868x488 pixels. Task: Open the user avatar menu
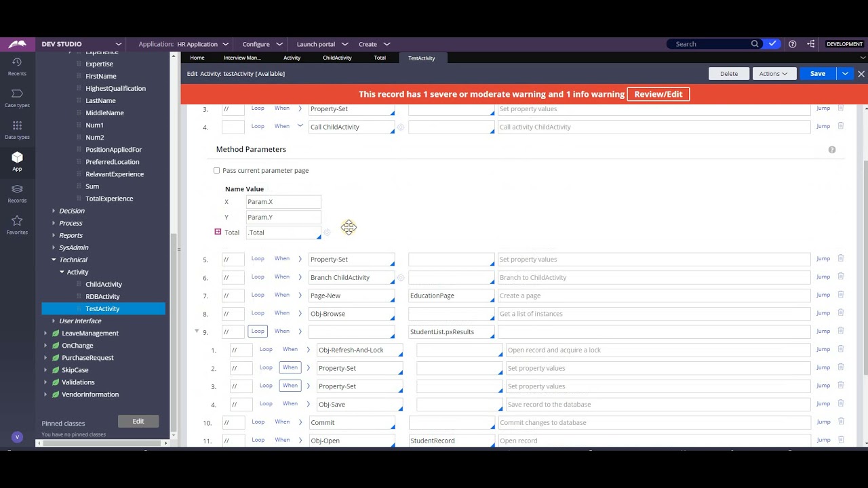click(17, 437)
